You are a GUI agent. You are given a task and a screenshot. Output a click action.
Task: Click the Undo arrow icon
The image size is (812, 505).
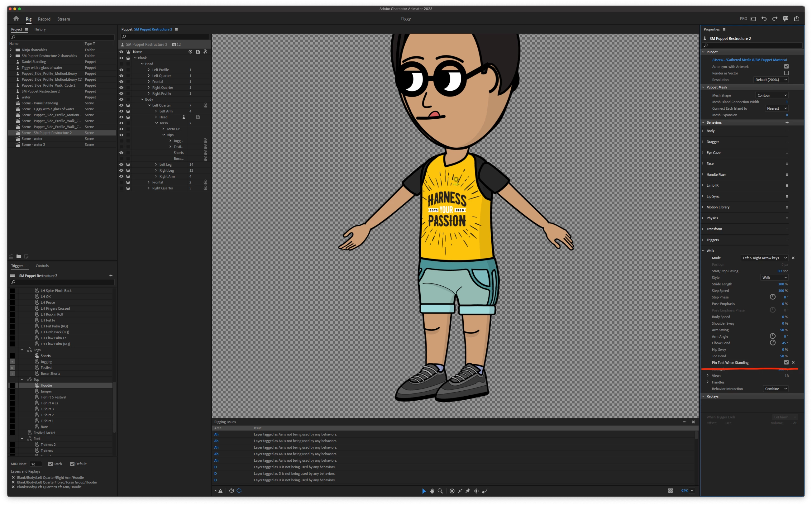click(764, 19)
